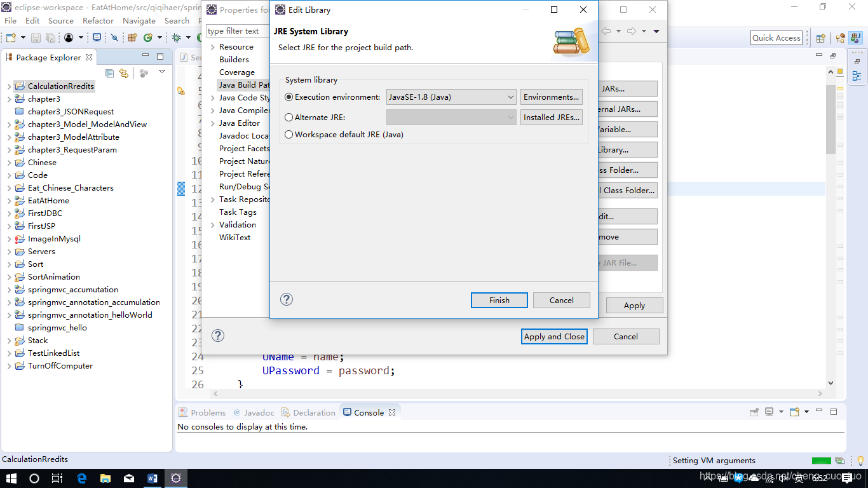Open Display Selected Console dropdown arrow
The height and width of the screenshot is (488, 868).
782,412
